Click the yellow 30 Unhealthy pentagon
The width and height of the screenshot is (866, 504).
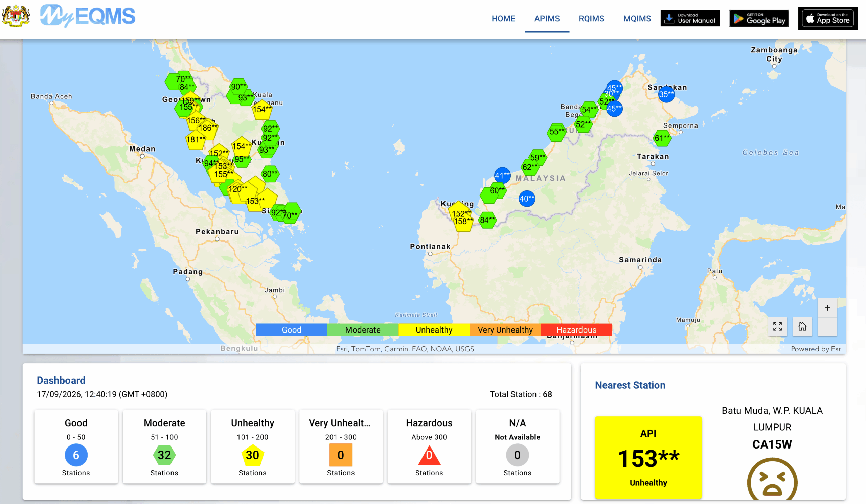(253, 455)
